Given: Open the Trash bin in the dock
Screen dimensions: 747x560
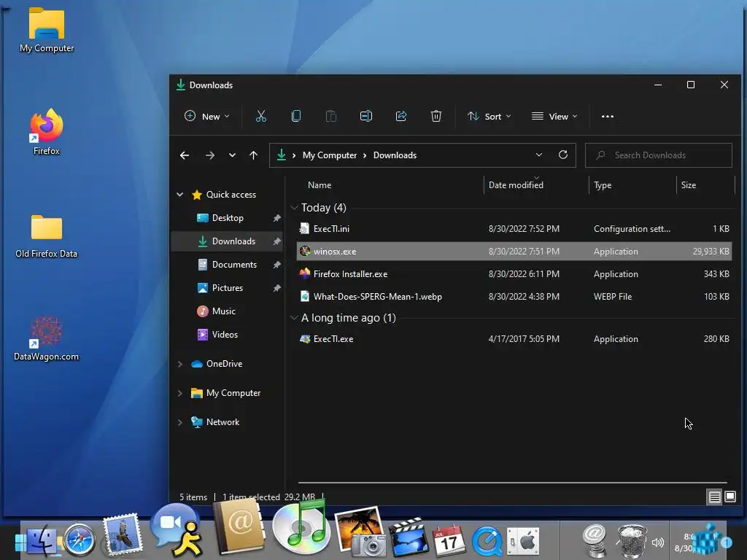Looking at the screenshot, I should [632, 540].
